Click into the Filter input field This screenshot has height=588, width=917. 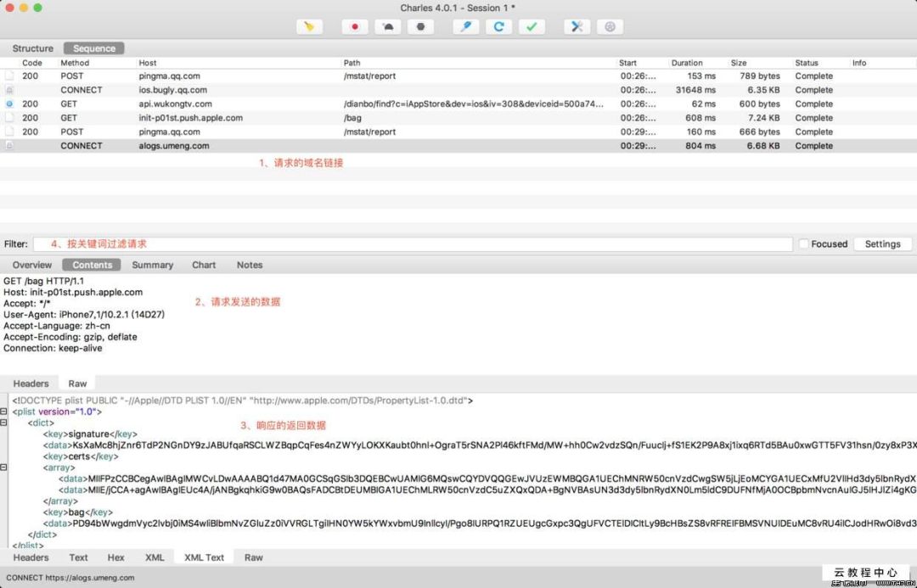tap(413, 244)
